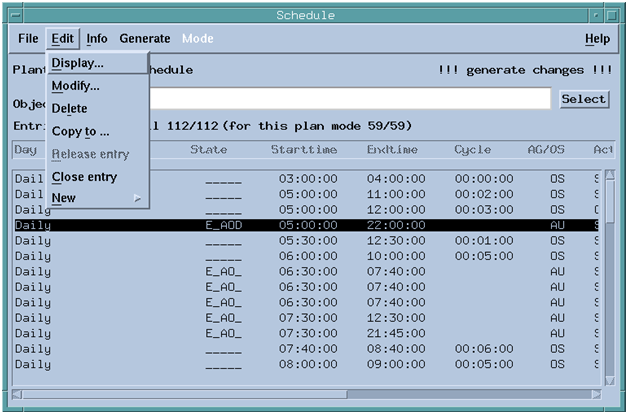Click the horizontal scrollbar left arrow
The width and height of the screenshot is (628, 414).
[x=19, y=393]
